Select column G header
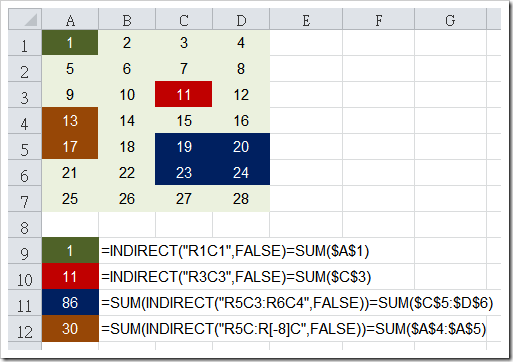Screen dimensions: 513x362 [x=450, y=19]
